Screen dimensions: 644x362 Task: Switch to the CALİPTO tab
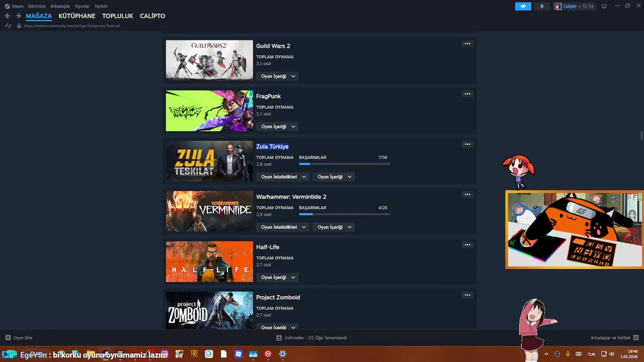[x=152, y=16]
